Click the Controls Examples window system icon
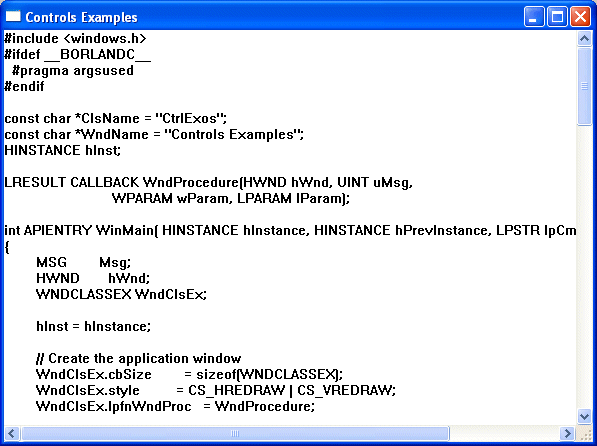Image resolution: width=597 pixels, height=446 pixels. [13, 17]
